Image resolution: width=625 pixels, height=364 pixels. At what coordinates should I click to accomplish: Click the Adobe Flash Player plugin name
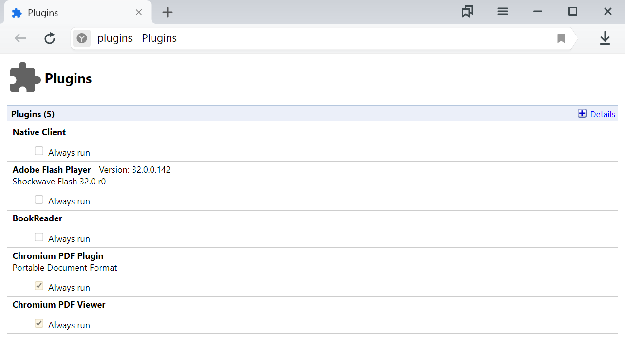pos(52,170)
